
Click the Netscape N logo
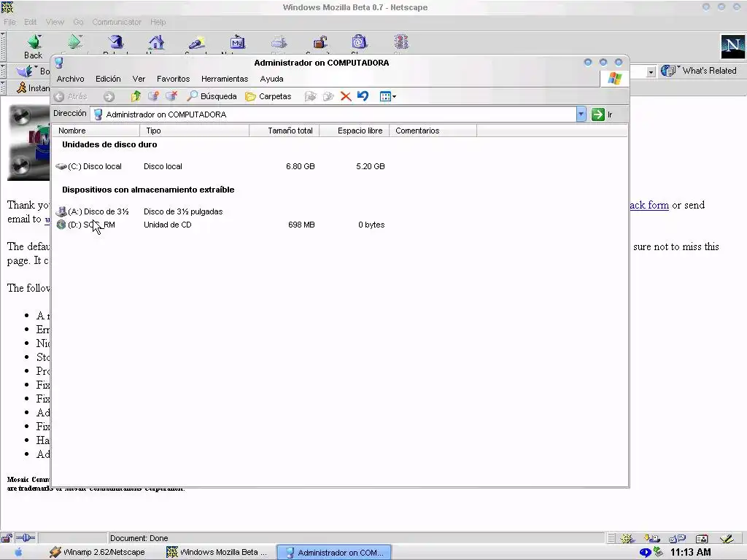(x=732, y=47)
